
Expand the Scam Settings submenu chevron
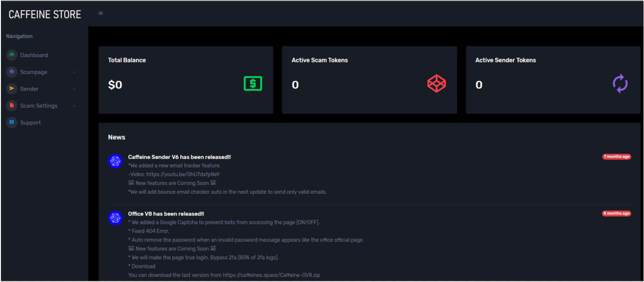point(74,106)
